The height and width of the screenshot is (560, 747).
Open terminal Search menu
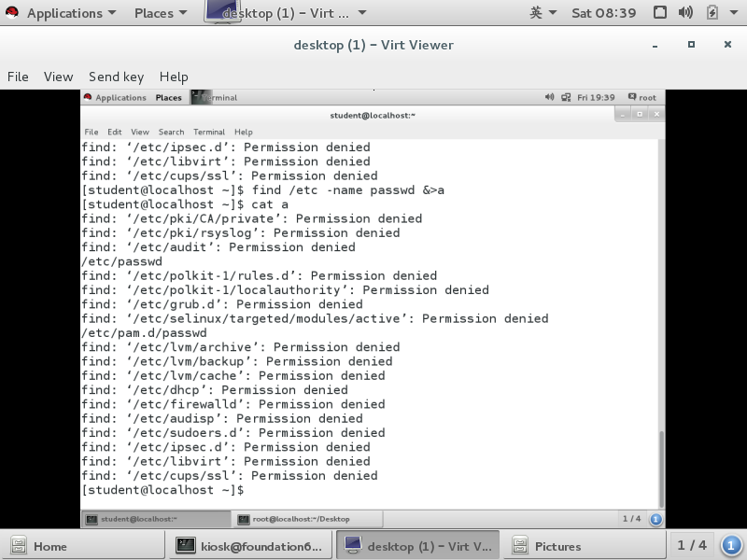171,132
